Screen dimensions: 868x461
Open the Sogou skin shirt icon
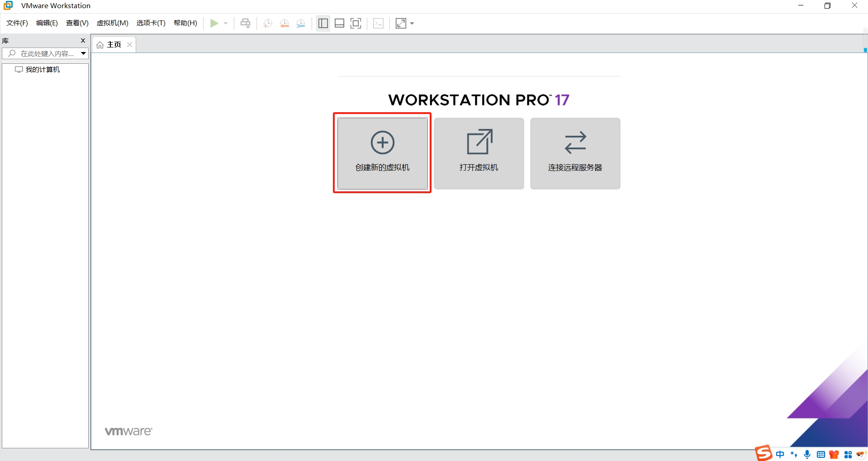point(834,455)
